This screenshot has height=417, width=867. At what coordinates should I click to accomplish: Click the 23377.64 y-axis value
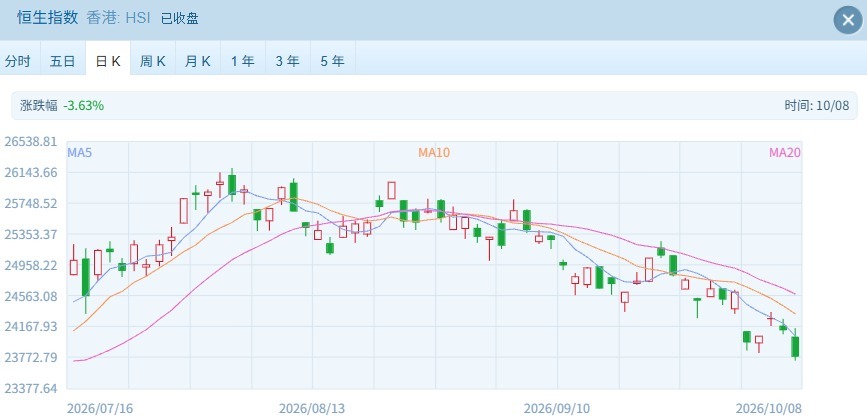[31, 388]
